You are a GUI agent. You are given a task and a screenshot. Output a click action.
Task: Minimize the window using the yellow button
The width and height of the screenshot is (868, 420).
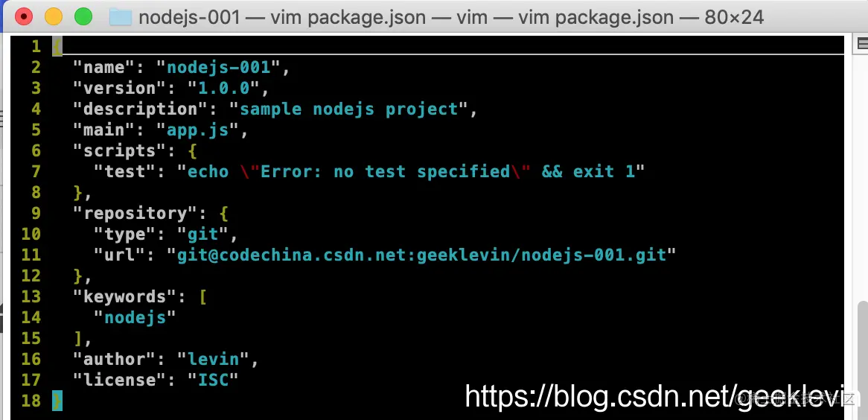click(54, 16)
